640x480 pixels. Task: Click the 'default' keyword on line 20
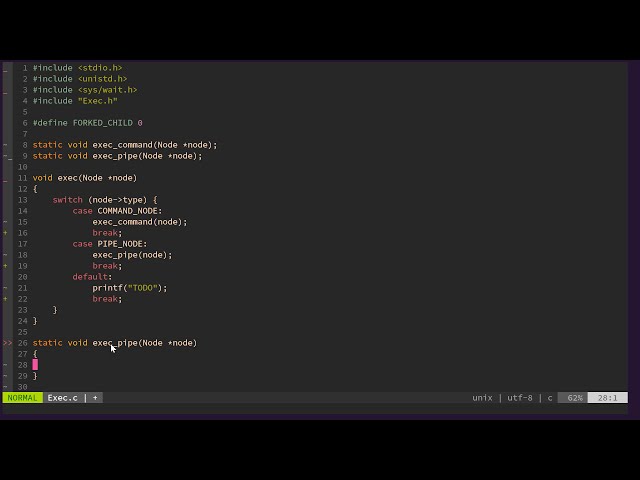90,277
